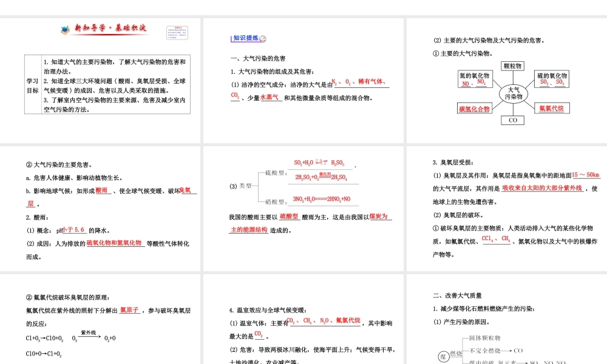Click the red answer '吸收来自太阳的大部分紫外线'

point(542,188)
